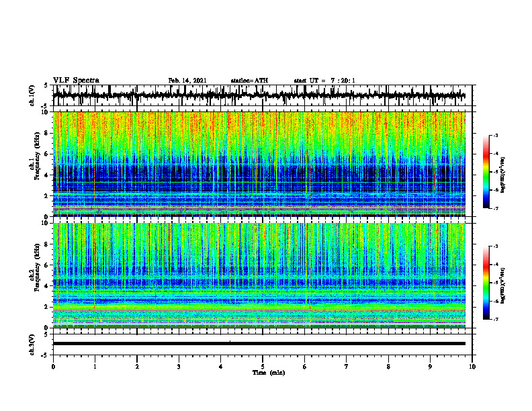532x411 pixels.
Task: Click the ch.1(V) axis label of top waveform
Action: click(32, 95)
